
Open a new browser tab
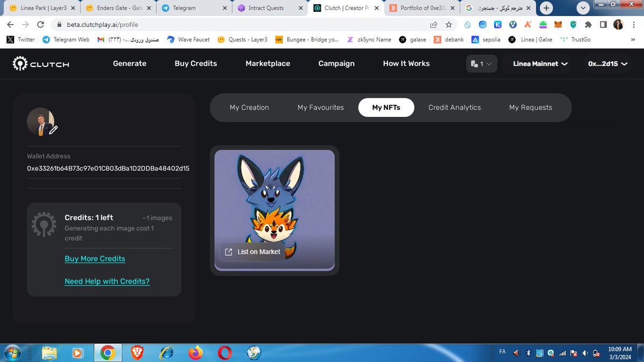(546, 8)
